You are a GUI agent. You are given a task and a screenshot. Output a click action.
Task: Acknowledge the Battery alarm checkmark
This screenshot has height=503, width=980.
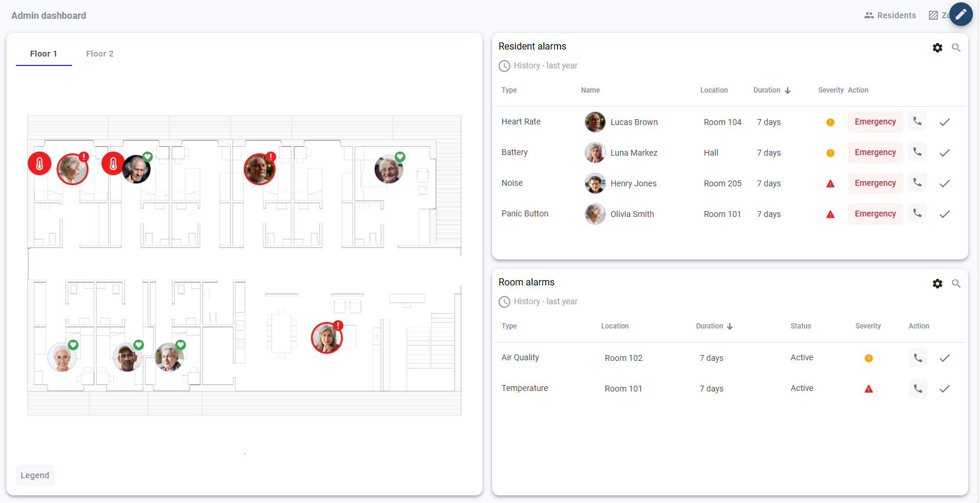(945, 153)
